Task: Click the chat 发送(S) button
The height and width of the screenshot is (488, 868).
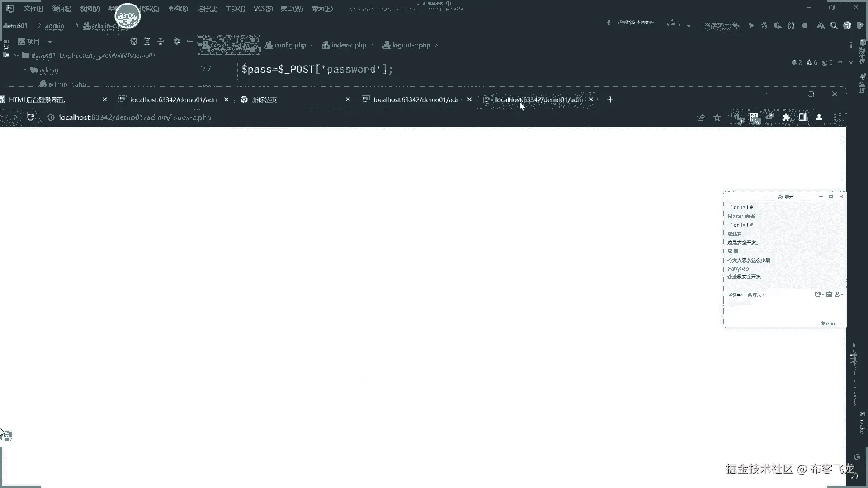Action: (x=827, y=324)
